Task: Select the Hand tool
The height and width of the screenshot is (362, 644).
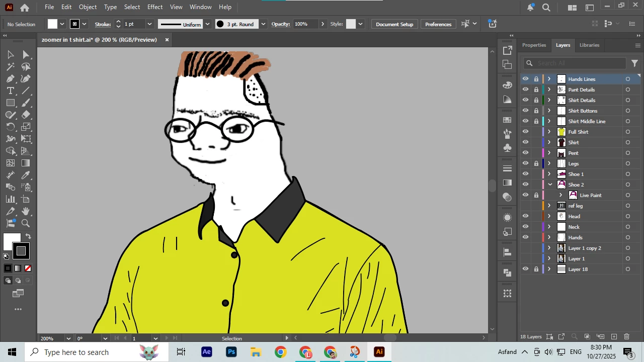Action: click(x=26, y=211)
